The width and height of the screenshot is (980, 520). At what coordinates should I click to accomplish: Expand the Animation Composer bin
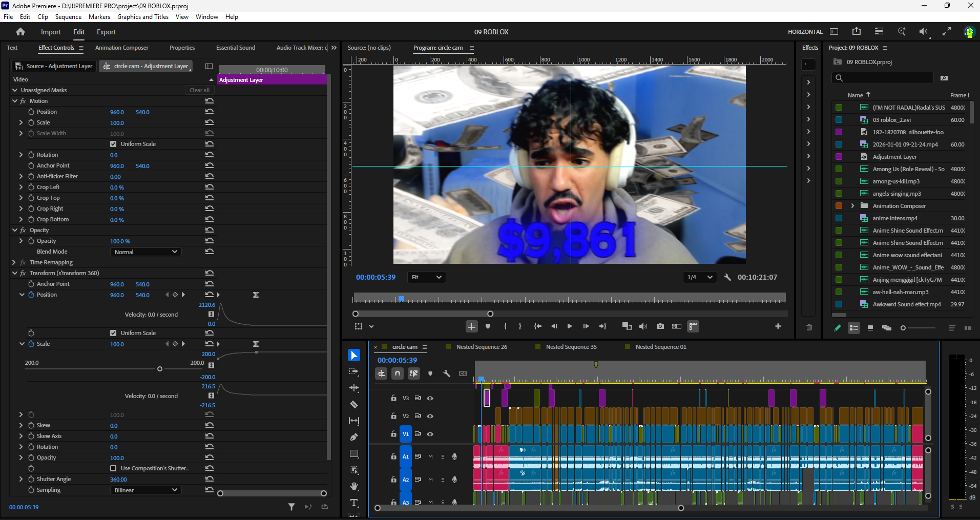[x=852, y=206]
